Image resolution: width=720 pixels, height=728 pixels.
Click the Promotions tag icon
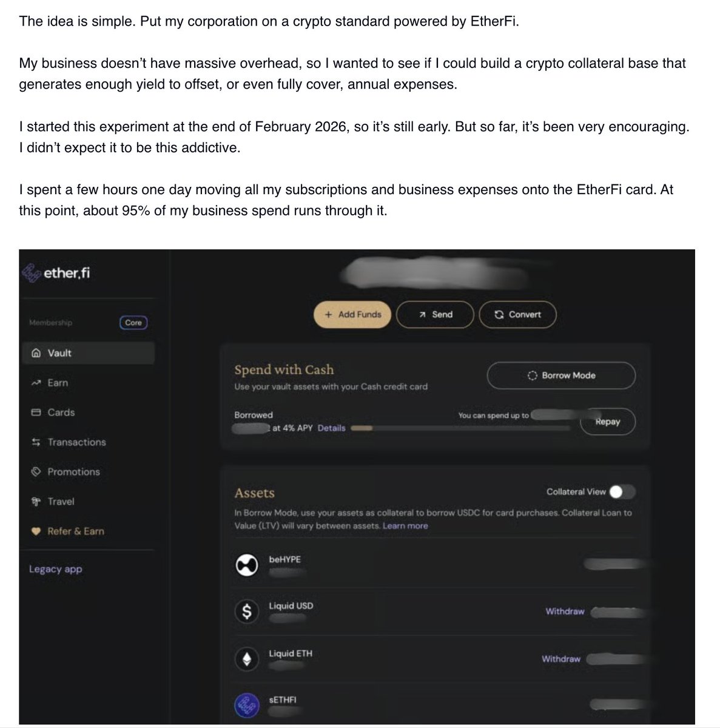click(36, 472)
